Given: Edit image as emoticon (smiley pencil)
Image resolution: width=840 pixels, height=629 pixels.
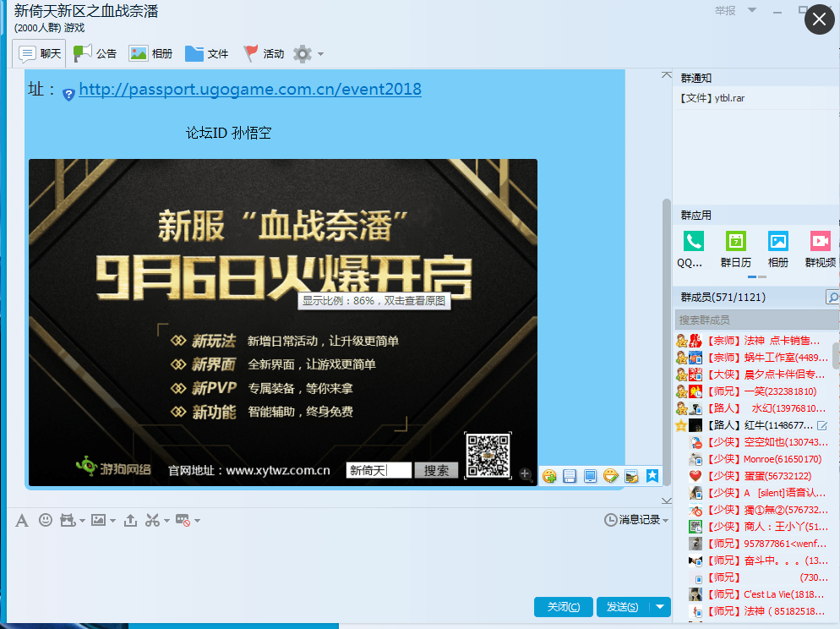Looking at the screenshot, I should (x=611, y=476).
